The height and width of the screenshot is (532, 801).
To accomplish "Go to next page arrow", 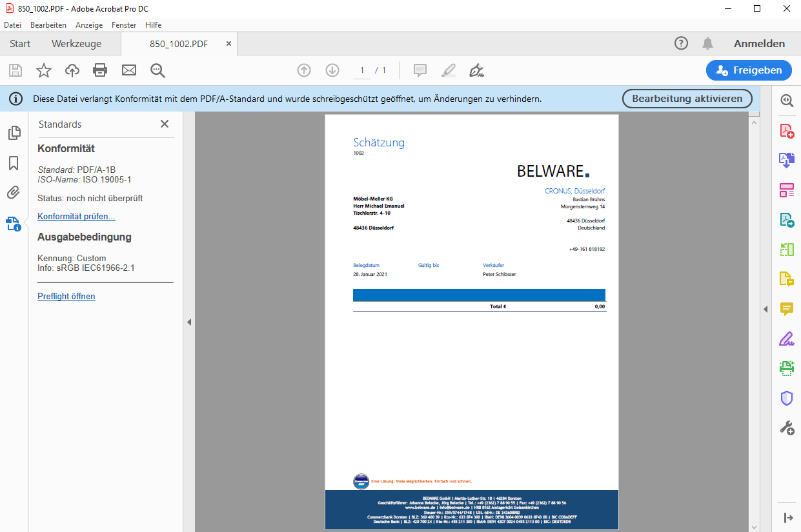I will 332,70.
